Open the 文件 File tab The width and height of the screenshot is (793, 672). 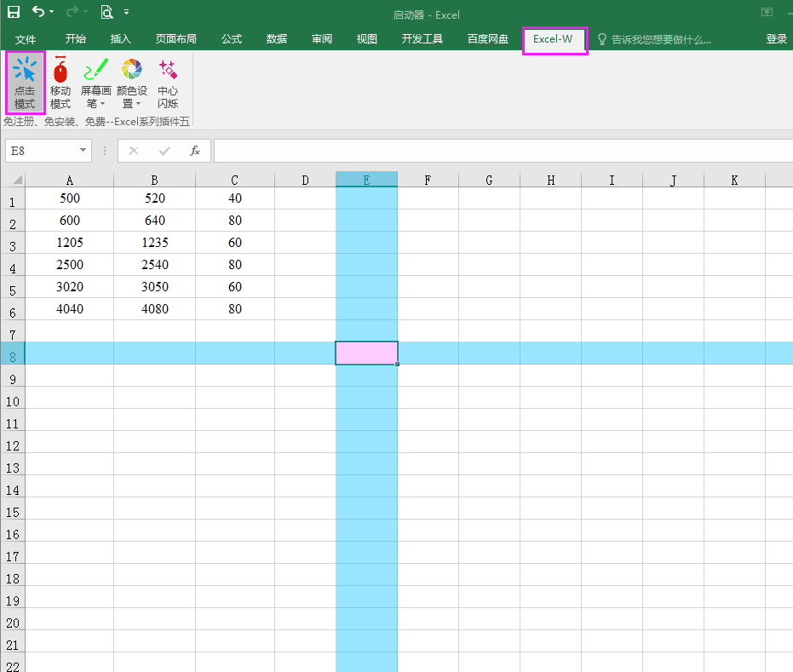pyautogui.click(x=26, y=39)
